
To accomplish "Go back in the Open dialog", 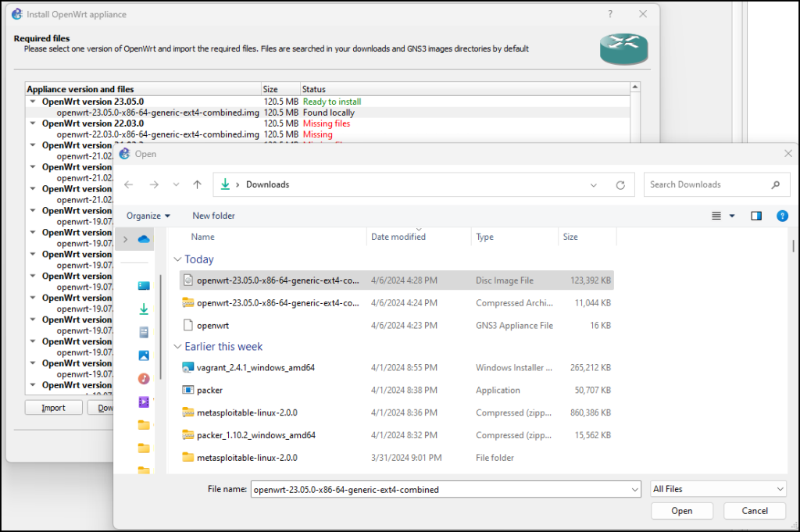I will coord(129,184).
